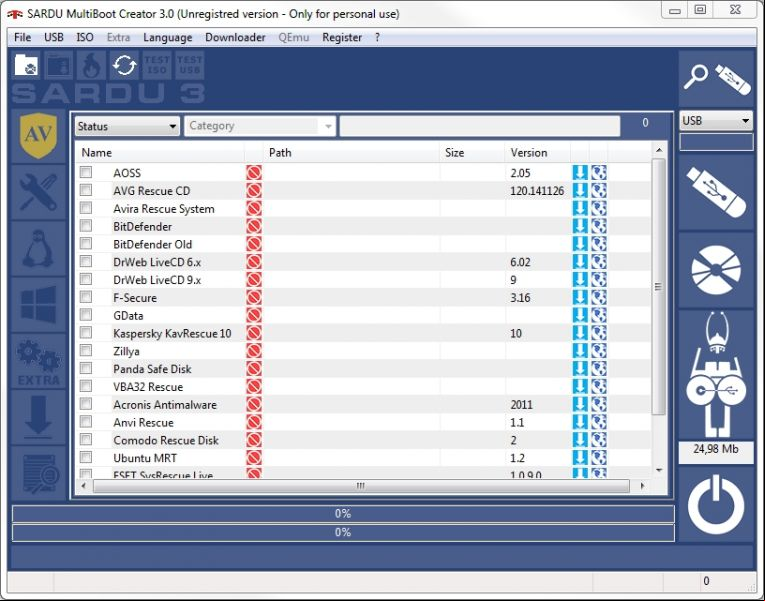
Task: Click the ISO folder icon in top toolbar
Action: pos(26,65)
